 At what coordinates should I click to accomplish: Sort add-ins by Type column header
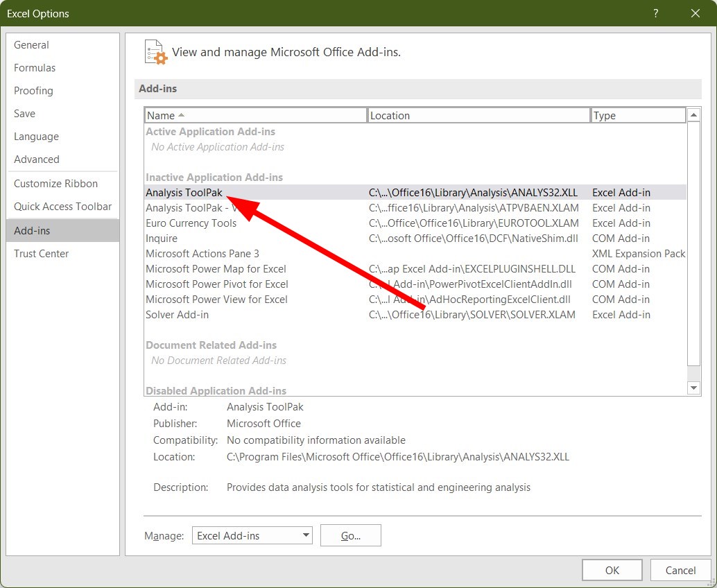pos(639,115)
